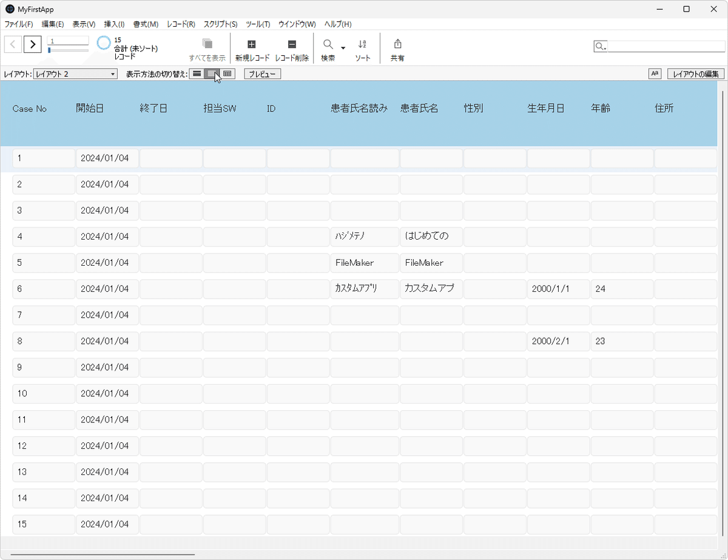Open the ウインドウ(W) menu

(x=297, y=24)
